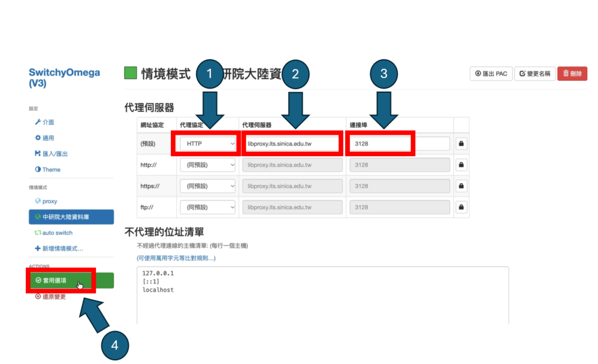Click the globe icon beside proxy
The image size is (598, 364).
coord(38,201)
